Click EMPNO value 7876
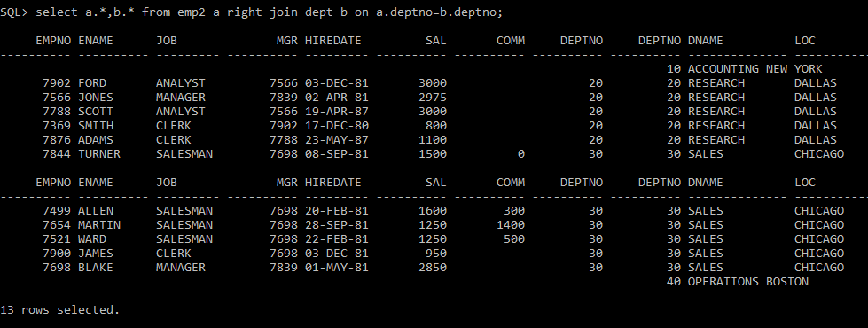The height and width of the screenshot is (328, 868). point(57,140)
